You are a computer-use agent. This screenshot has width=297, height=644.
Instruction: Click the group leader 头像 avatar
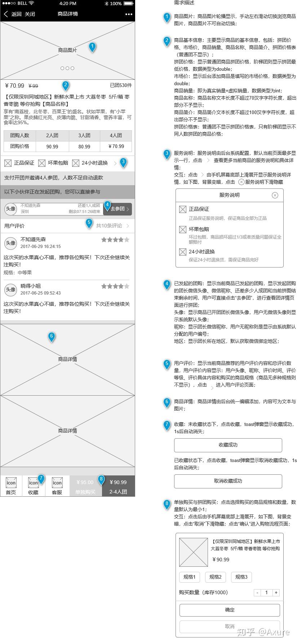click(x=10, y=209)
